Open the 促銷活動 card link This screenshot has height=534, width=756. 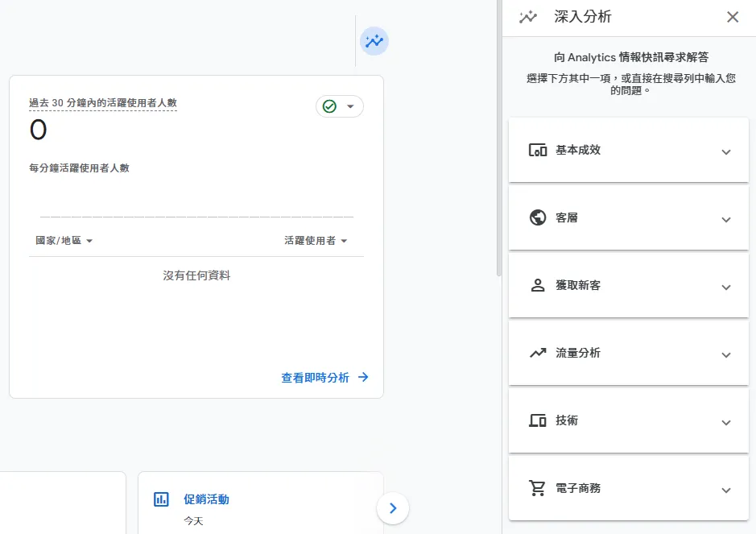coord(206,499)
